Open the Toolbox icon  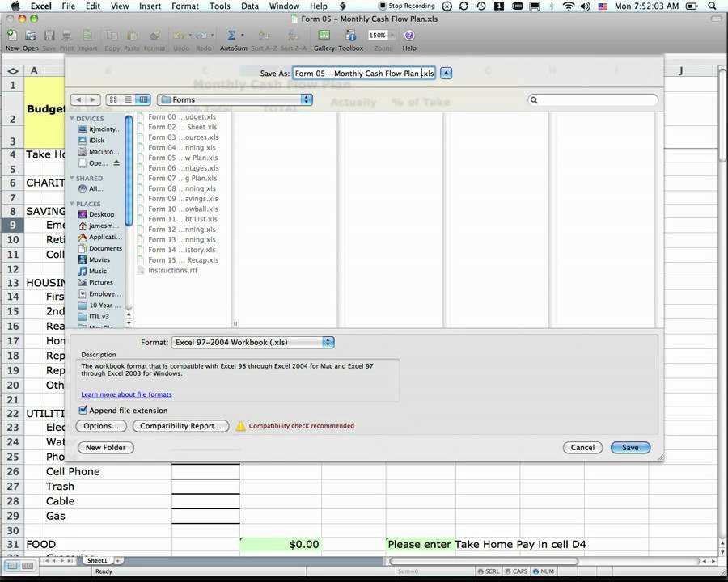pos(350,36)
